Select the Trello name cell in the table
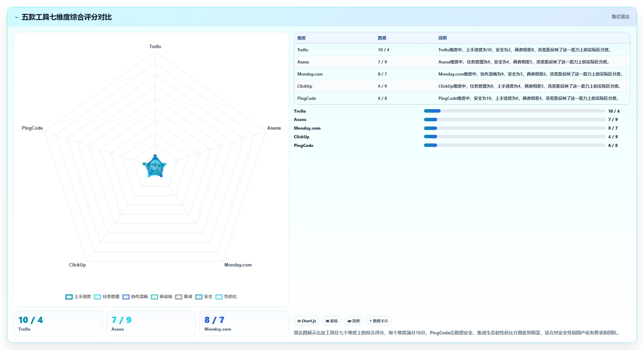Screen dimensions: 644x350 coord(334,50)
